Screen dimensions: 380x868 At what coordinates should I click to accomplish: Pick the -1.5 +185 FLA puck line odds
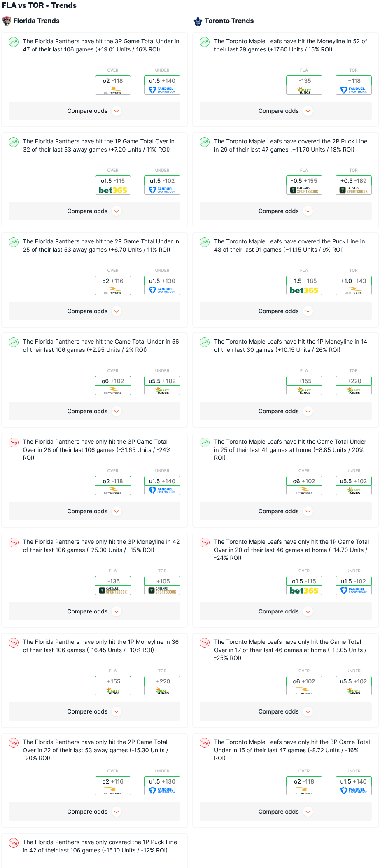click(x=304, y=281)
